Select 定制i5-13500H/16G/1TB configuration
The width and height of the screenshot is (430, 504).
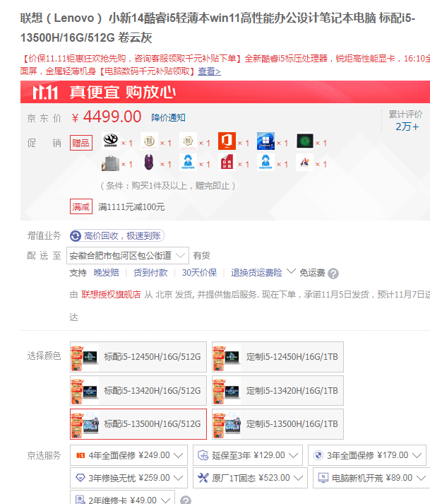(x=277, y=424)
